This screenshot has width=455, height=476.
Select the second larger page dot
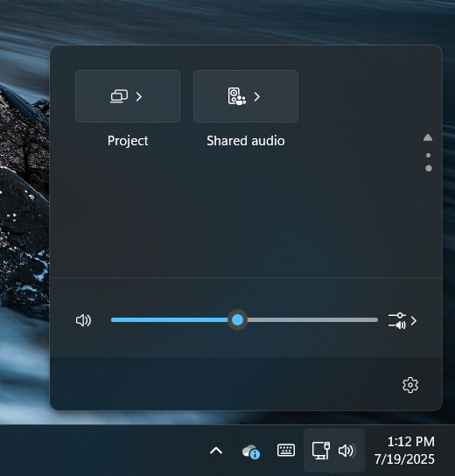pos(429,168)
